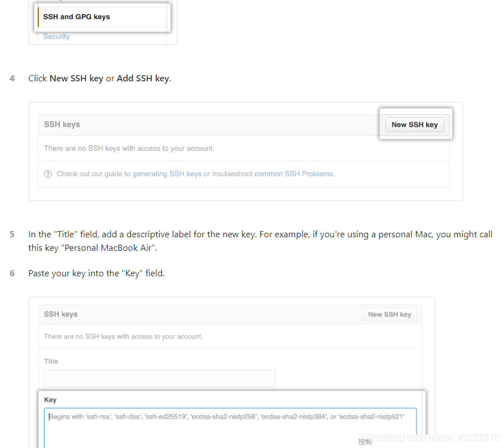Select SSH and GPG keys sidebar item
The image size is (504, 448).
coord(76,17)
